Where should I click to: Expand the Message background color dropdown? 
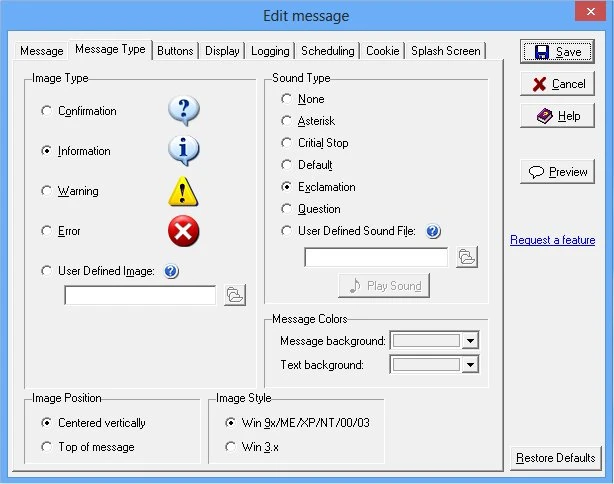(471, 341)
